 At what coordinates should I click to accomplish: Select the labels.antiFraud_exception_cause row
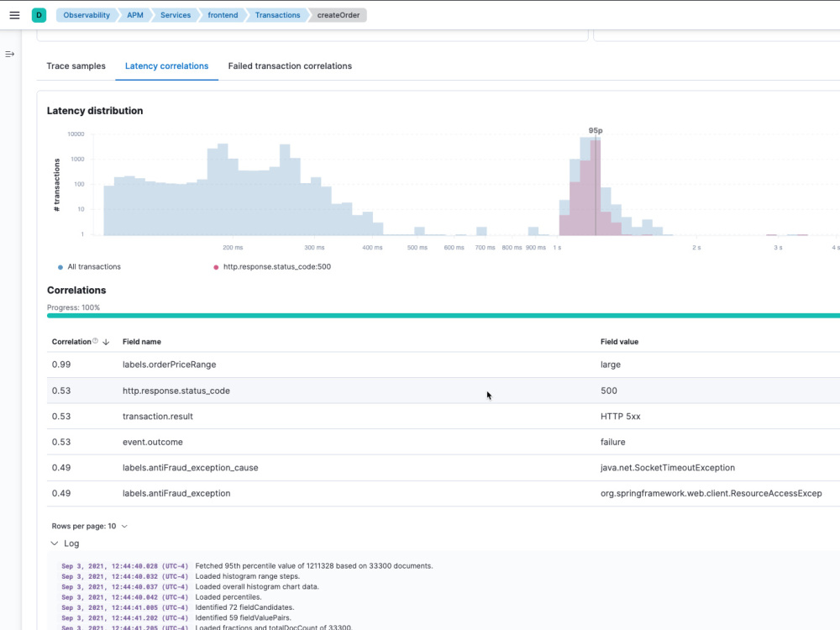[x=444, y=468]
